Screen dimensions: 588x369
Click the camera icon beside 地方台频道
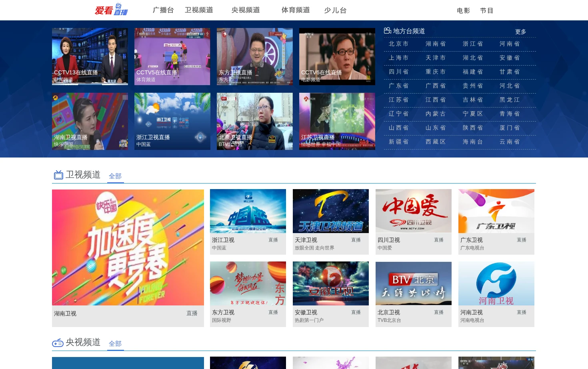(387, 31)
